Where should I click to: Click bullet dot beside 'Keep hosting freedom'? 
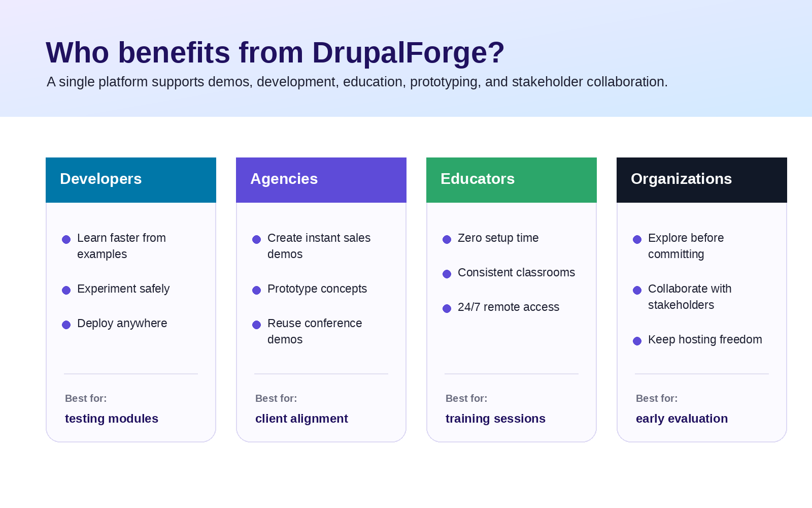[637, 341]
